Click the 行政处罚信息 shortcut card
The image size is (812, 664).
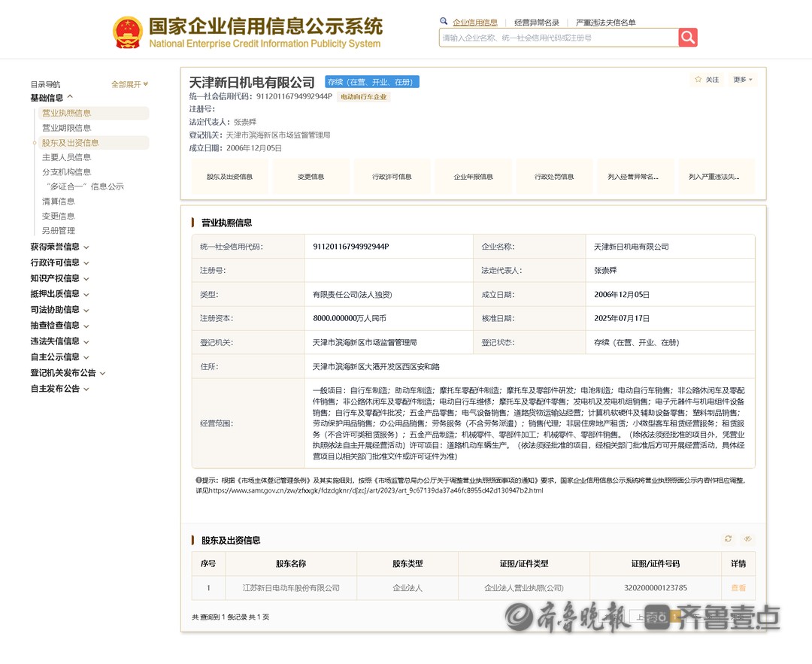coord(554,177)
